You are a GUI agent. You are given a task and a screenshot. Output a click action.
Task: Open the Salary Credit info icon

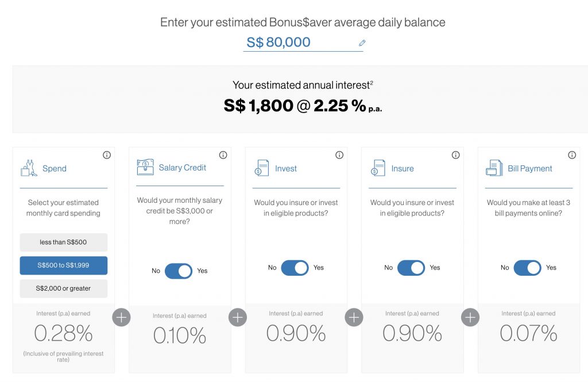pos(223,155)
